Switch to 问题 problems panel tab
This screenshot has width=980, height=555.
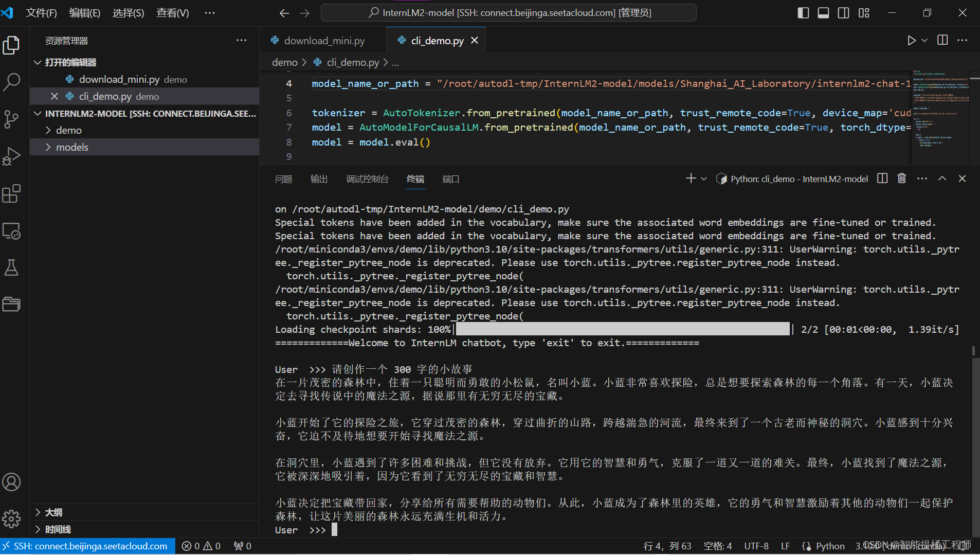(x=283, y=178)
